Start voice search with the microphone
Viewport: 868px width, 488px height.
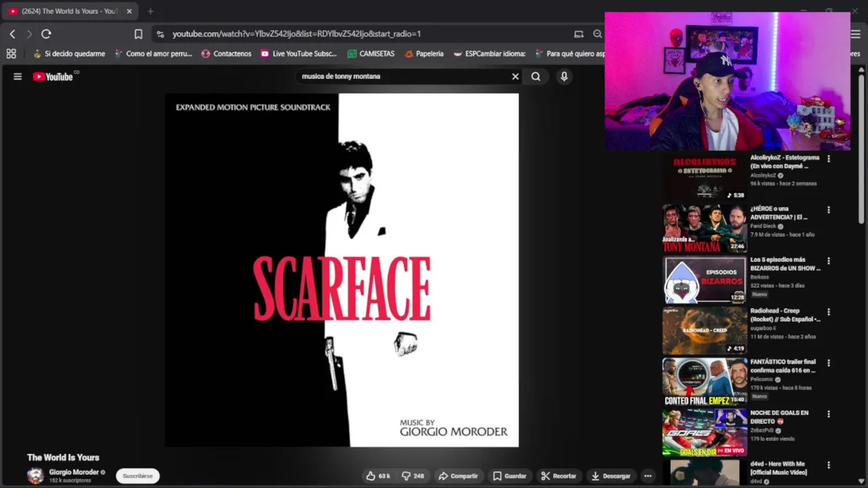pos(564,77)
